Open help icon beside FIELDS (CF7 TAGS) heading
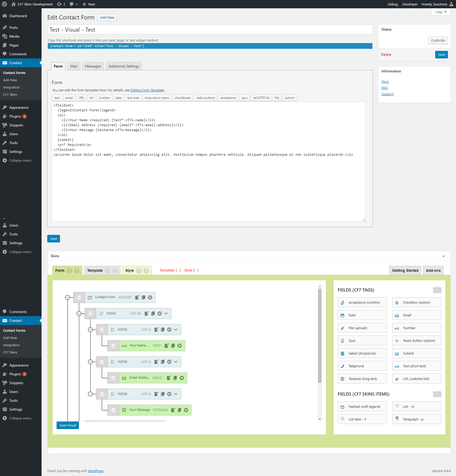The image size is (456, 476). 437,290
